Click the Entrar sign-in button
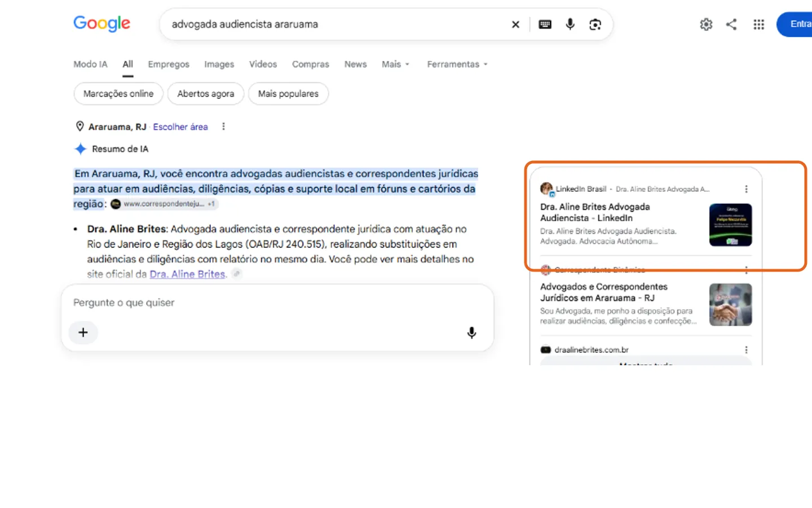 pos(795,24)
